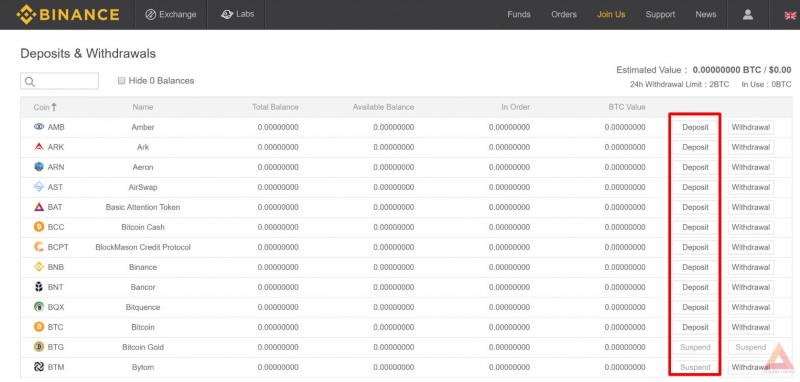
Task: Open the Support menu
Action: tap(660, 14)
